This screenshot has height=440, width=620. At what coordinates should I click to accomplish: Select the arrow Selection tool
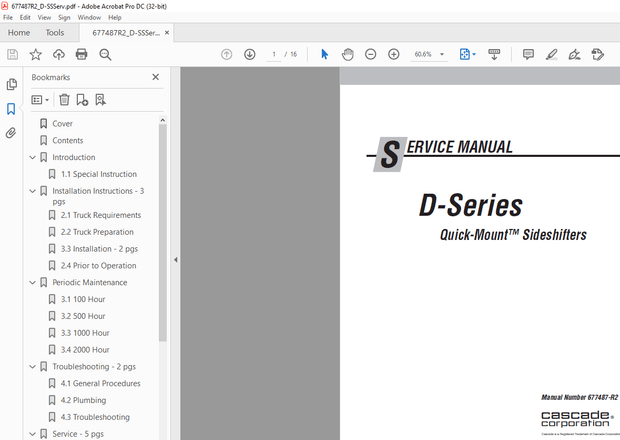coord(325,54)
